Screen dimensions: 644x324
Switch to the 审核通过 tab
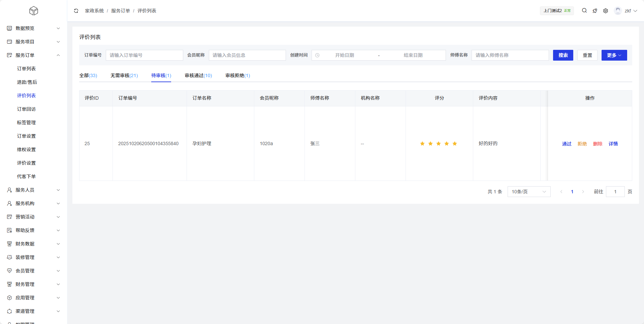click(x=198, y=75)
